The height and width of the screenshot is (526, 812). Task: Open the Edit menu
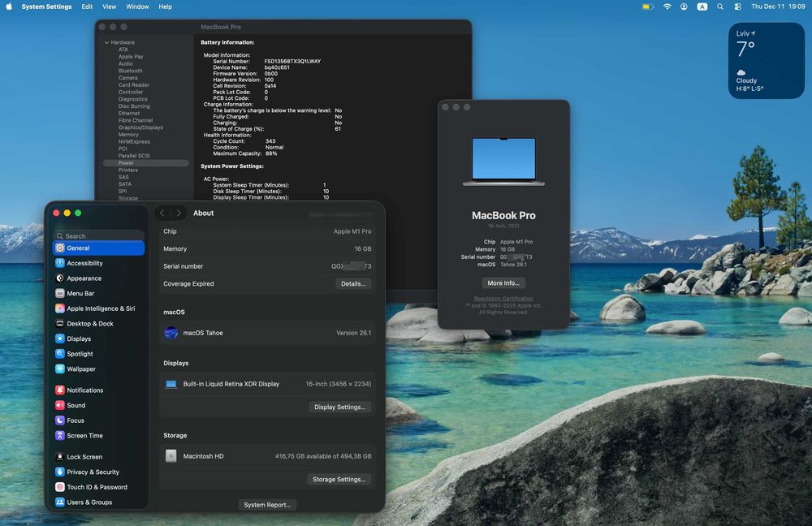pyautogui.click(x=87, y=6)
